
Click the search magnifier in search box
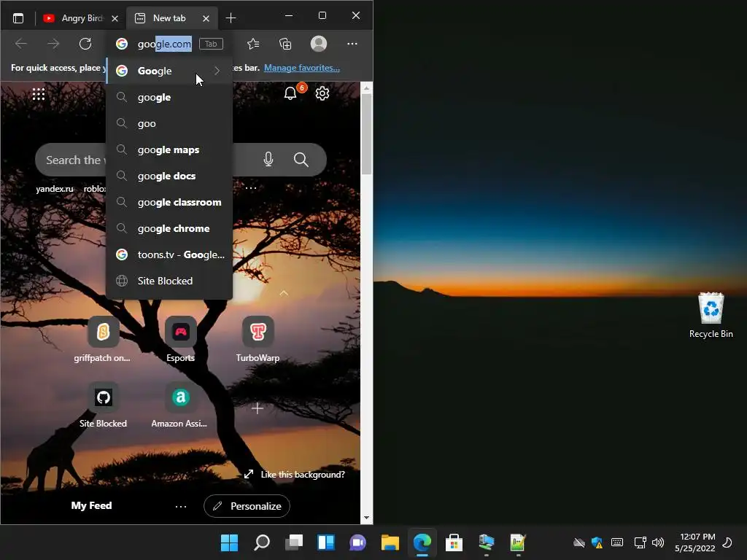coord(301,160)
